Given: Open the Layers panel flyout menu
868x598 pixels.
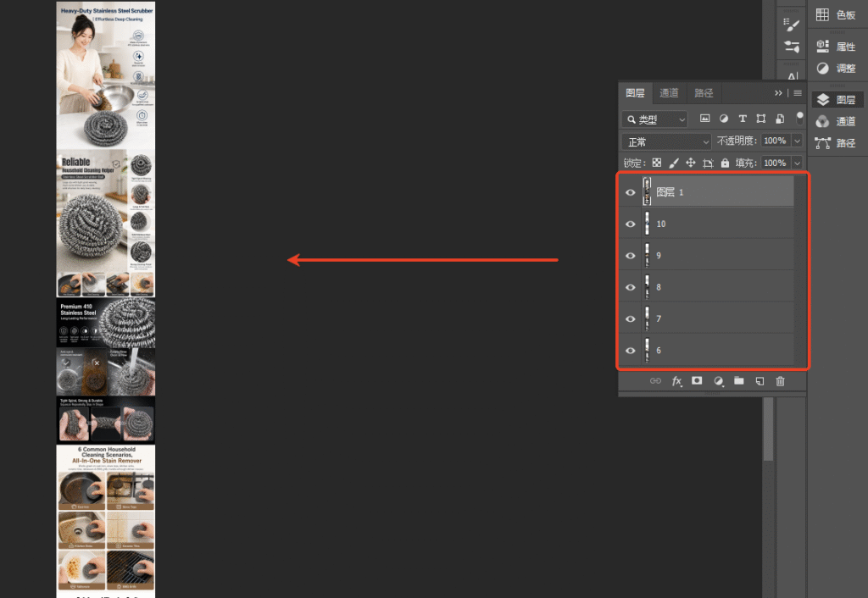Looking at the screenshot, I should (x=797, y=93).
